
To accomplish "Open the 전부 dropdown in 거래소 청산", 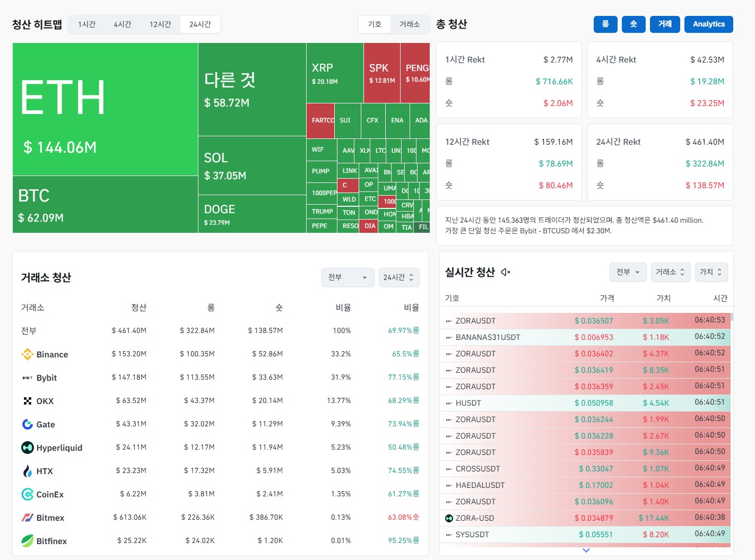I will [348, 277].
